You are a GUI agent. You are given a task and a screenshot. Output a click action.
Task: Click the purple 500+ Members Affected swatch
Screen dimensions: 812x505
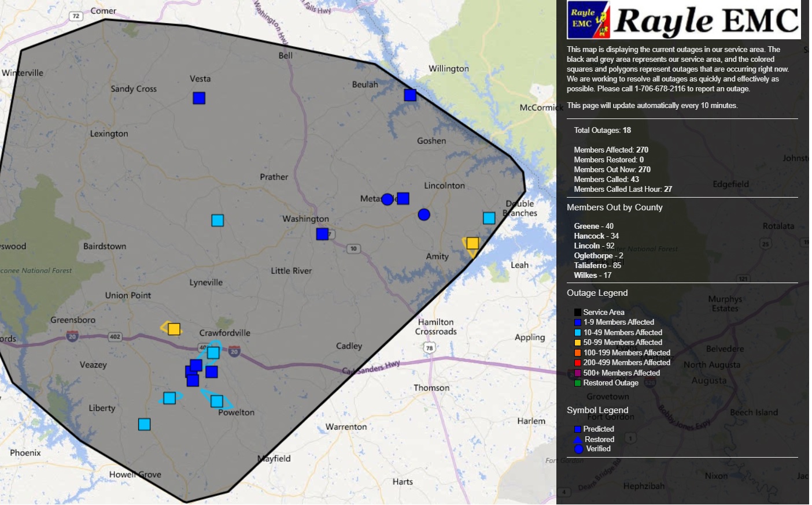point(577,373)
